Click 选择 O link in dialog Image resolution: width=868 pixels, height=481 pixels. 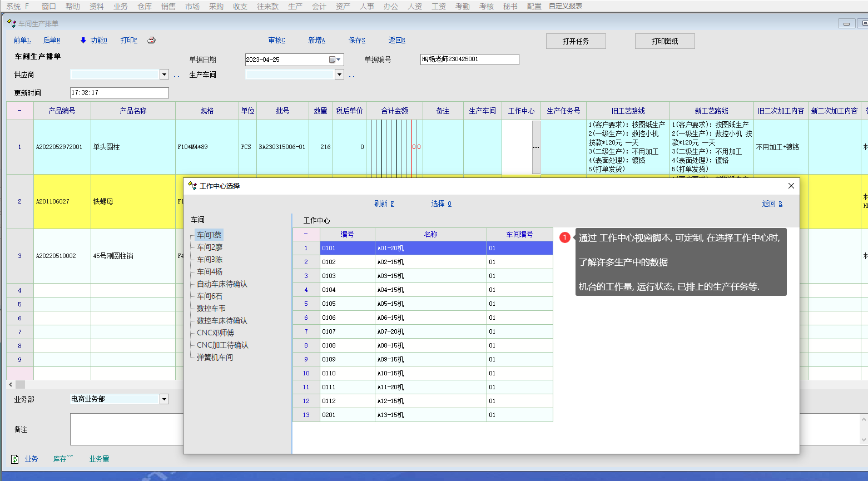pos(441,204)
